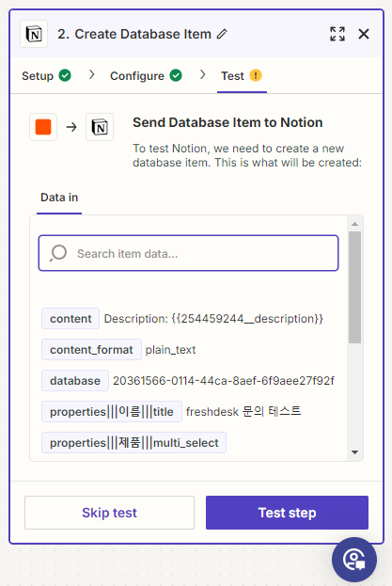Viewport: 392px width, 586px height.
Task: Expand panel with the fullscreen icon
Action: coord(337,34)
